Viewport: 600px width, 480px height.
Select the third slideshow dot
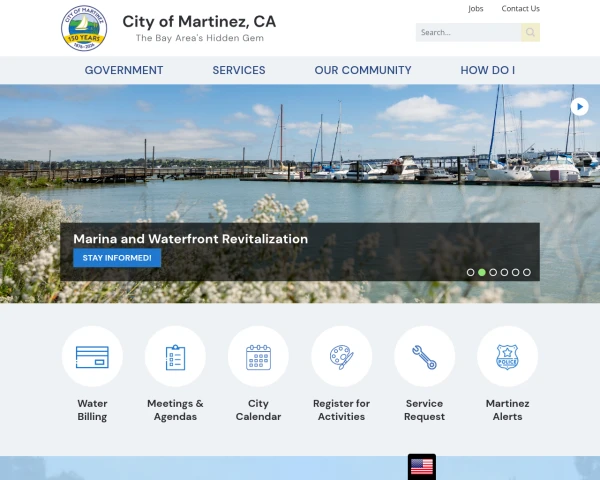point(493,272)
